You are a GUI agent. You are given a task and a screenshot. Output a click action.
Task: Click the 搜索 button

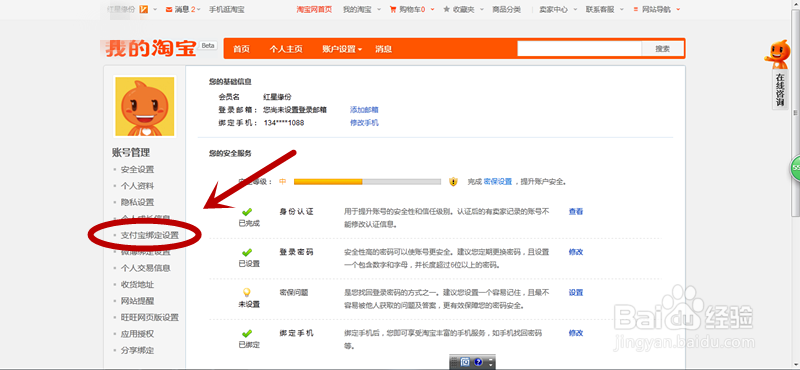pos(662,48)
